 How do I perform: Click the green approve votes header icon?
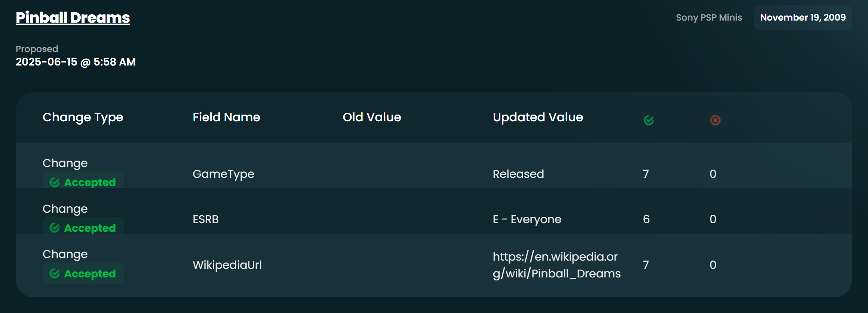[x=649, y=120]
